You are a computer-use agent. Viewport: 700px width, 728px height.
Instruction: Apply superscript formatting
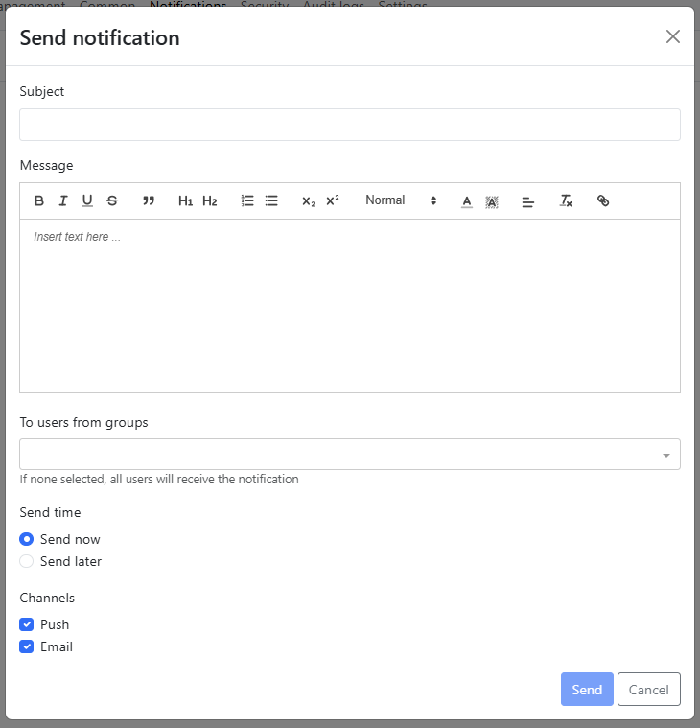pos(333,201)
